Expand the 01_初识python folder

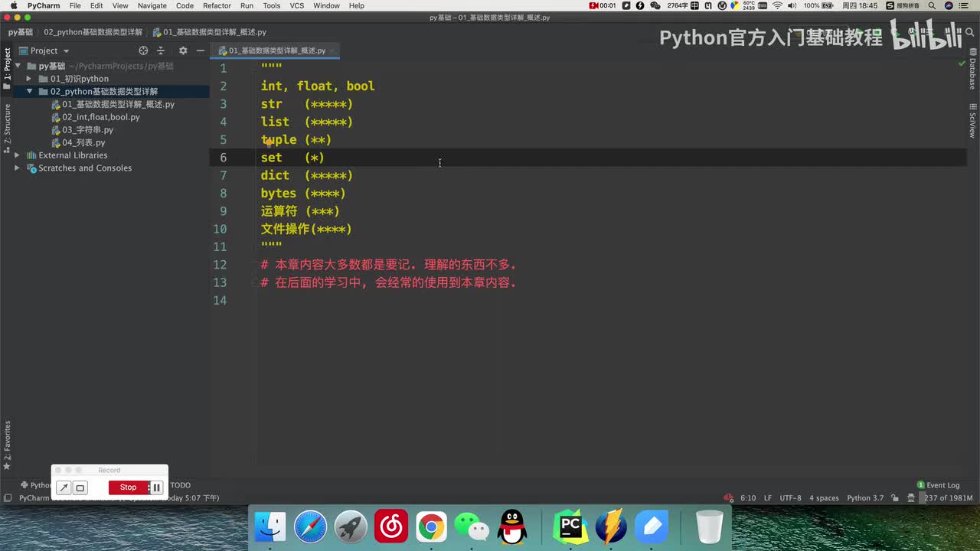point(29,79)
